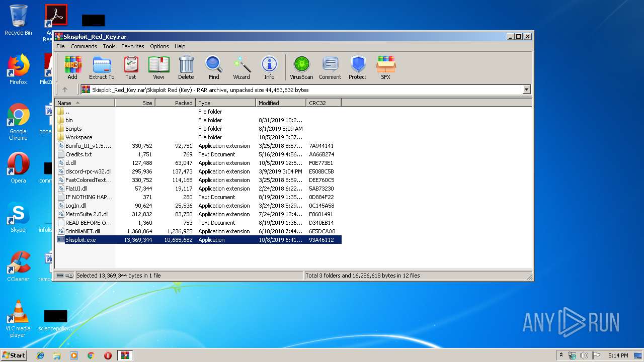Click volume speaker tray icon

pos(584,355)
